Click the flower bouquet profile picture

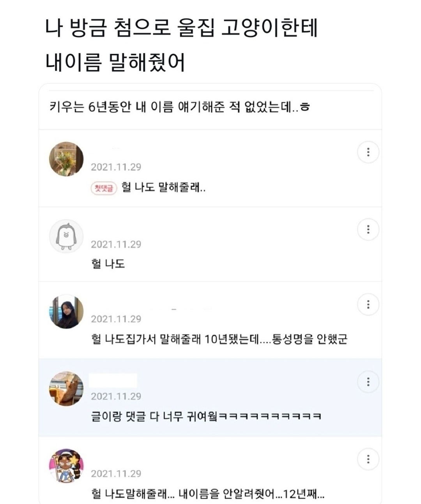coord(66,159)
